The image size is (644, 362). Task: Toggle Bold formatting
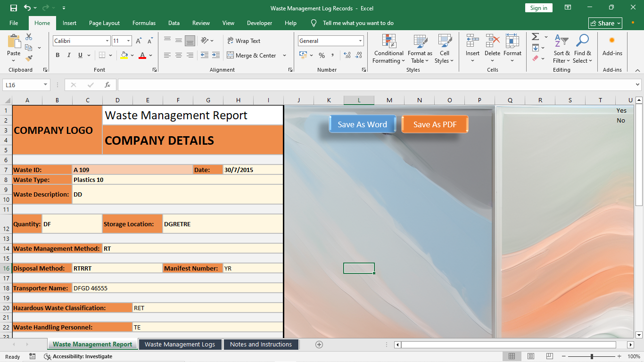point(58,55)
